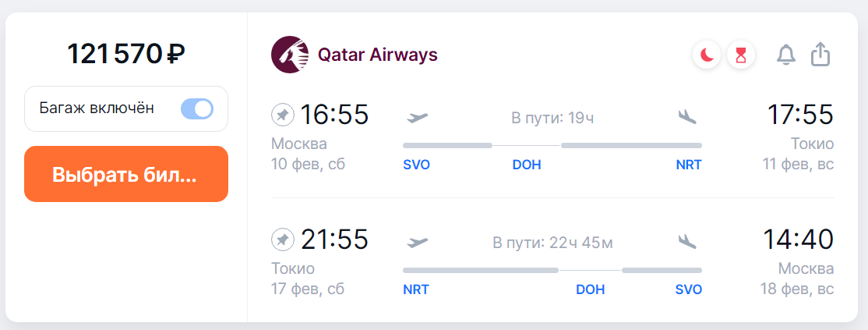Click the bell price alert icon
This screenshot has height=330, width=868.
(786, 55)
